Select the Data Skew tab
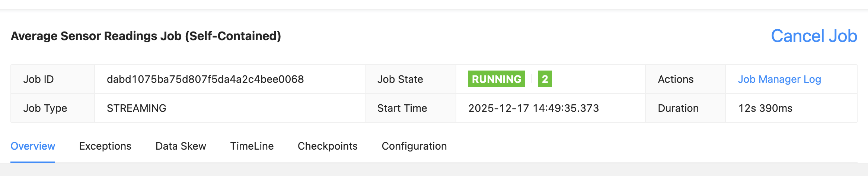868x176 pixels. [x=181, y=146]
